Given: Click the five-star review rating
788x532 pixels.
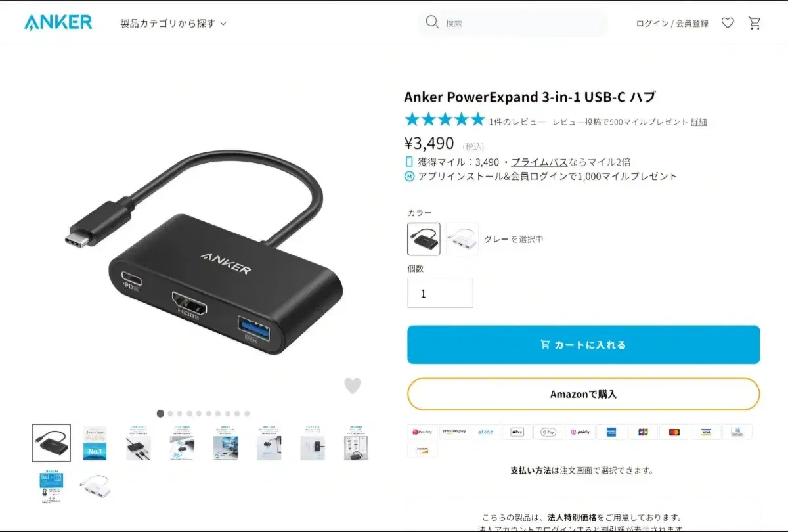Looking at the screenshot, I should [445, 120].
